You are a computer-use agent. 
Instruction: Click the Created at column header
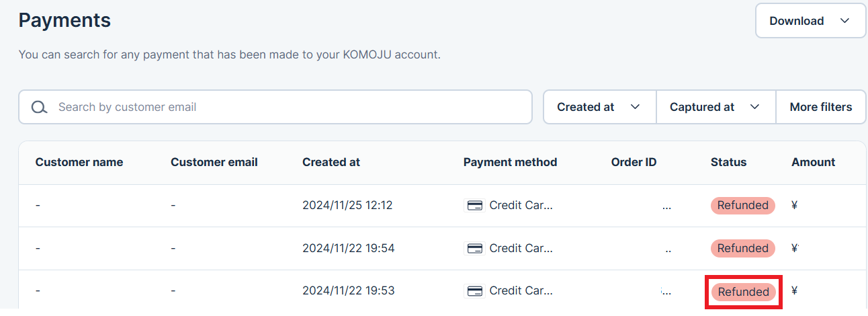331,162
